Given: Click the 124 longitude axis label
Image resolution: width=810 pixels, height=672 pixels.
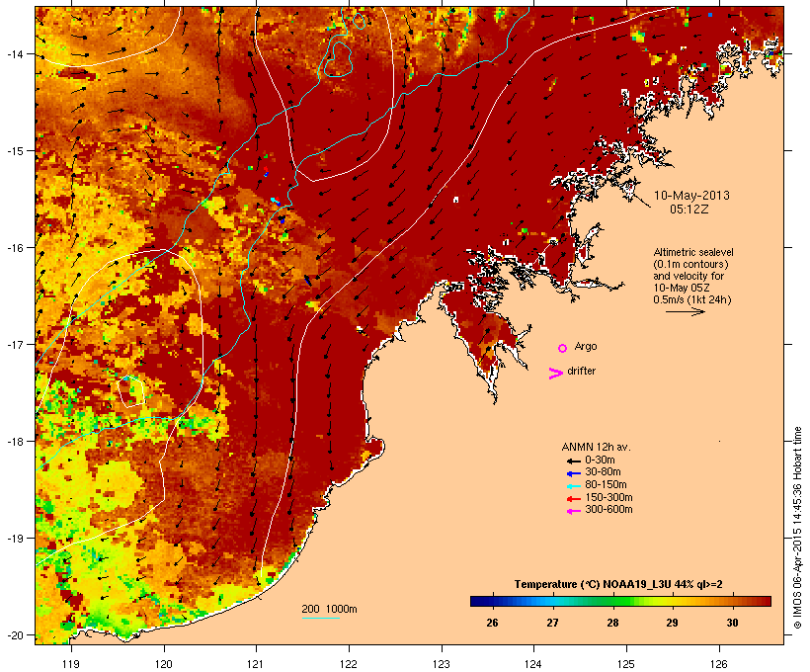Looking at the screenshot, I should point(533,664).
